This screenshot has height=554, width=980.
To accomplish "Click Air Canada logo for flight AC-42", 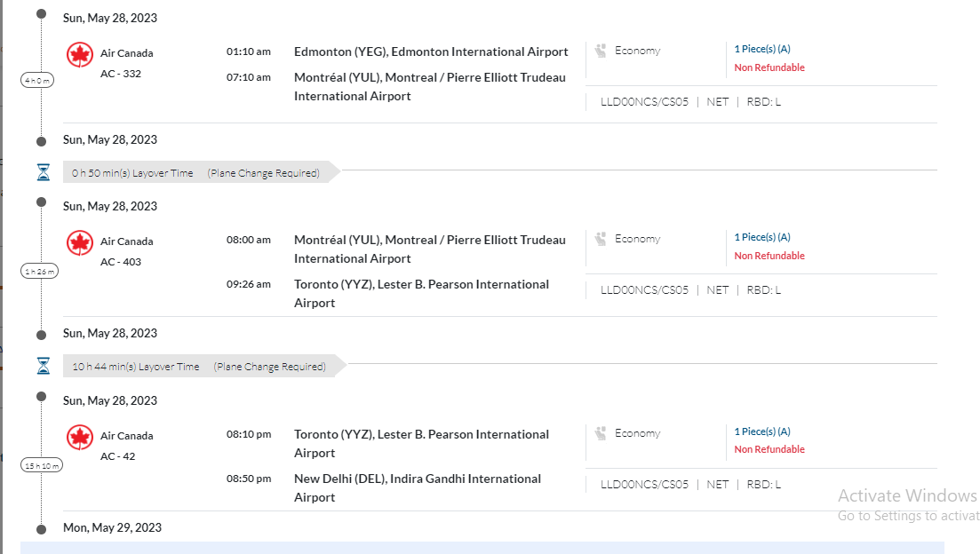I will [x=80, y=438].
